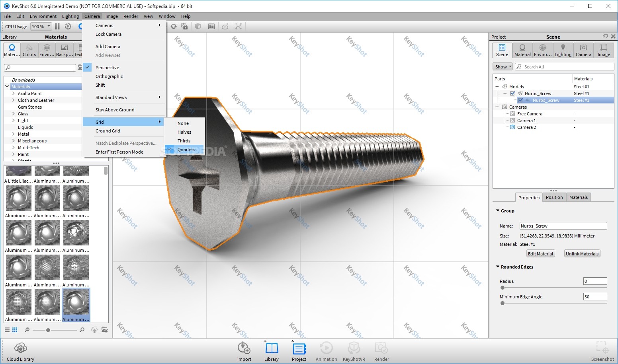Screen dimensions: 618x364
Task: Click the lock camera toolbar icon
Action: 184,26
